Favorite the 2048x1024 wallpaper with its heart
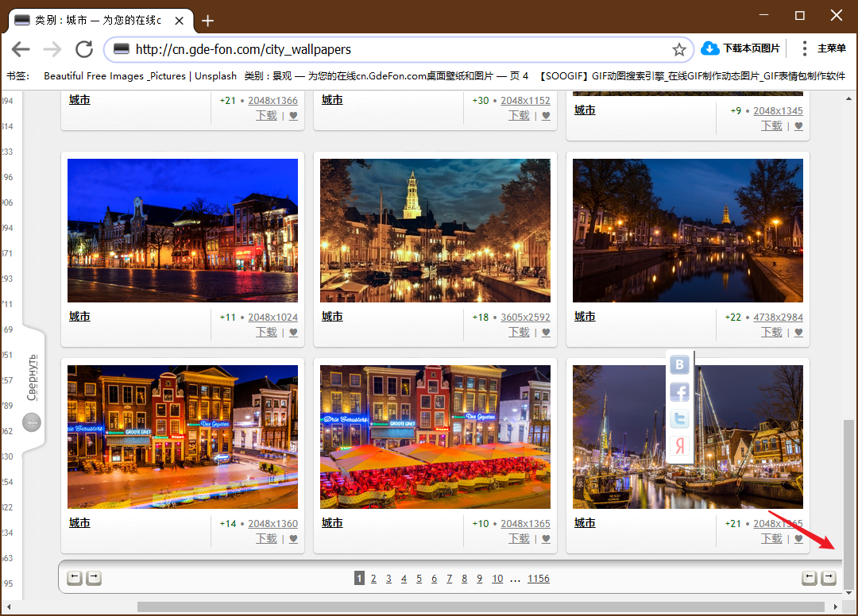 pyautogui.click(x=293, y=333)
